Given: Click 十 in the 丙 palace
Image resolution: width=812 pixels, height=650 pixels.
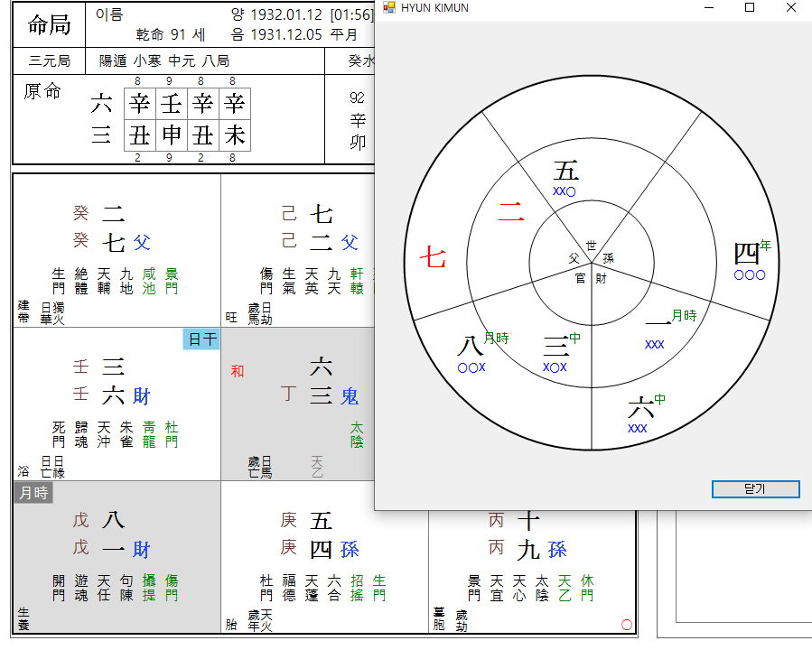Looking at the screenshot, I should point(528,520).
